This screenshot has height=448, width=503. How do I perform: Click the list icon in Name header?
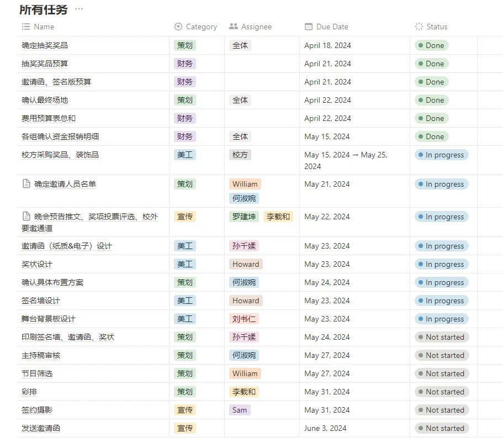coord(26,27)
